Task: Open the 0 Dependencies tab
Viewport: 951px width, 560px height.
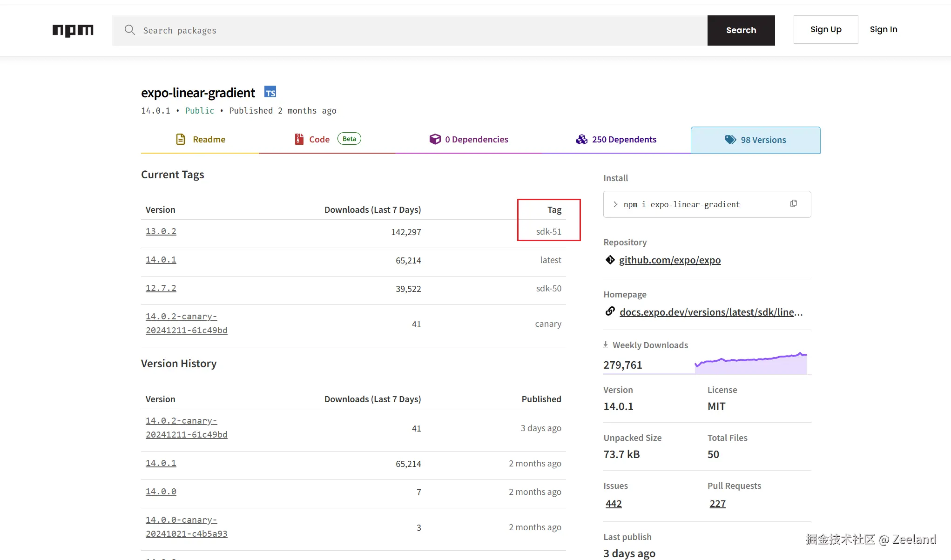Action: pos(469,140)
